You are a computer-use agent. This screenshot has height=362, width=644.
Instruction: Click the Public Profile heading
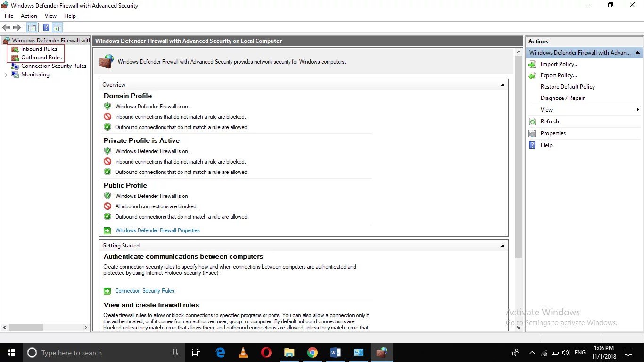125,185
